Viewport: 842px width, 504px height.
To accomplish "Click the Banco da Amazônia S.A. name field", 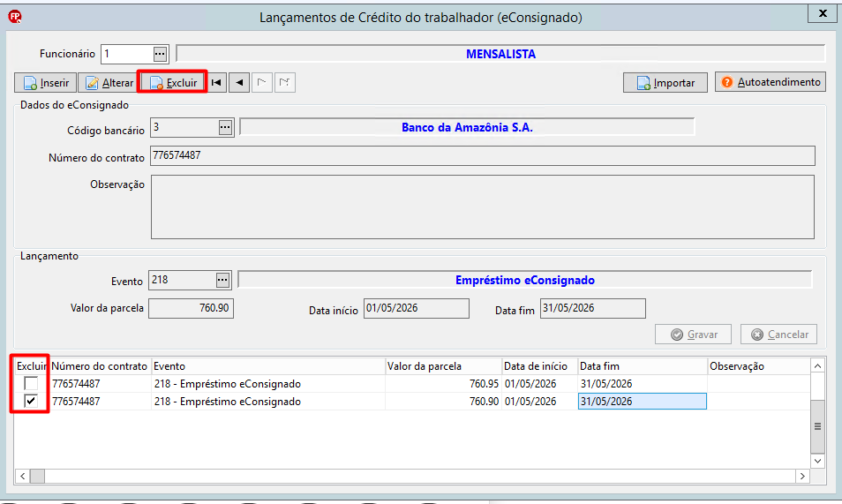I will click(467, 127).
